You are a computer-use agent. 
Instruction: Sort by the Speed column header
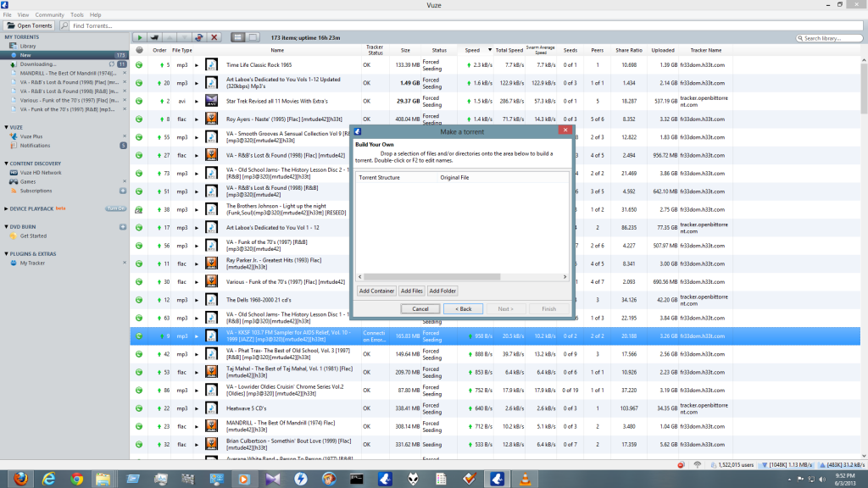(x=476, y=50)
